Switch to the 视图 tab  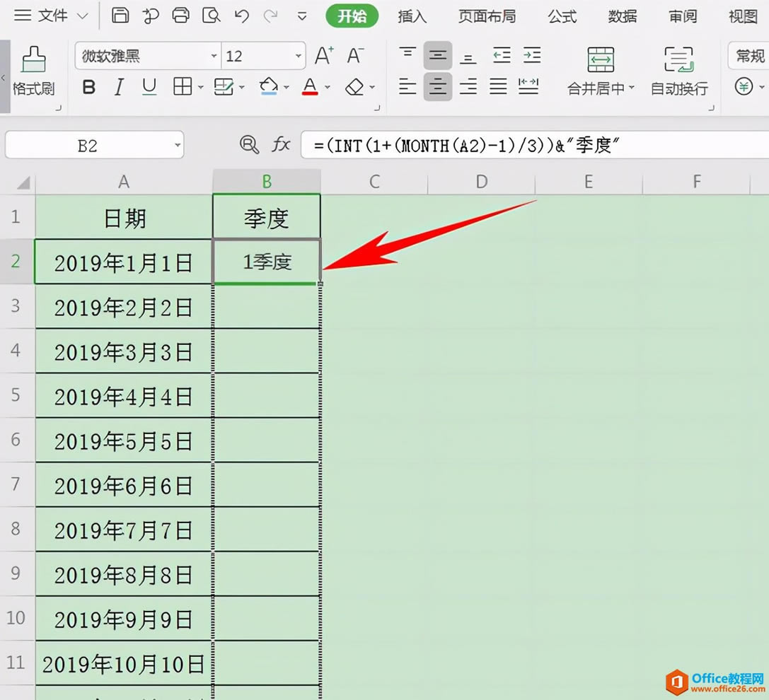744,16
